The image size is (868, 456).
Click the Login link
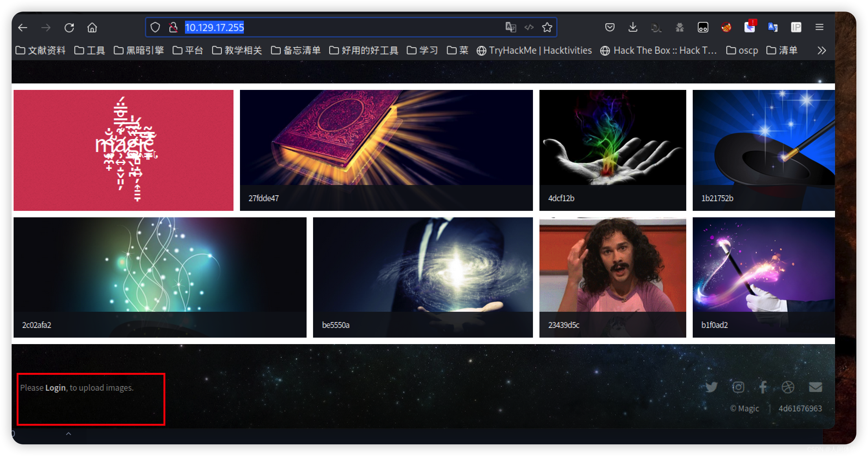click(55, 387)
